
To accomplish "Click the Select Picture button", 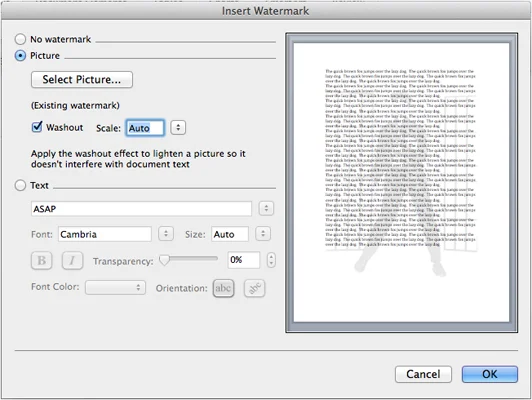I will (x=82, y=80).
